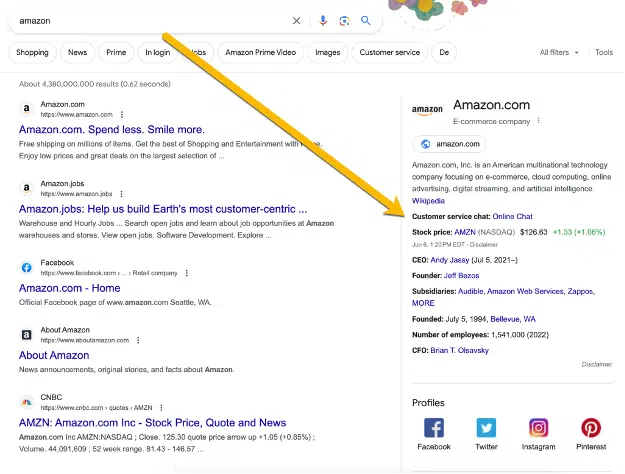Click the Jeff Bezos founder link
This screenshot has width=625, height=474.
point(463,275)
